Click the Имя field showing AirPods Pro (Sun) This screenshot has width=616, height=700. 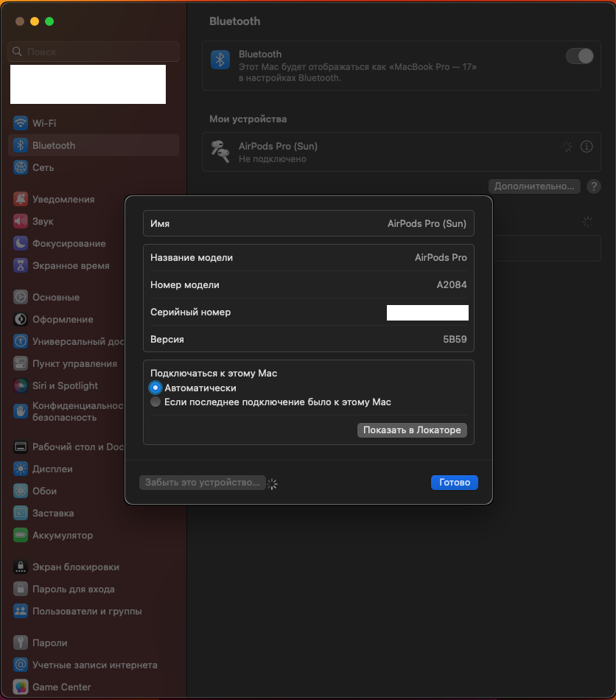click(309, 223)
